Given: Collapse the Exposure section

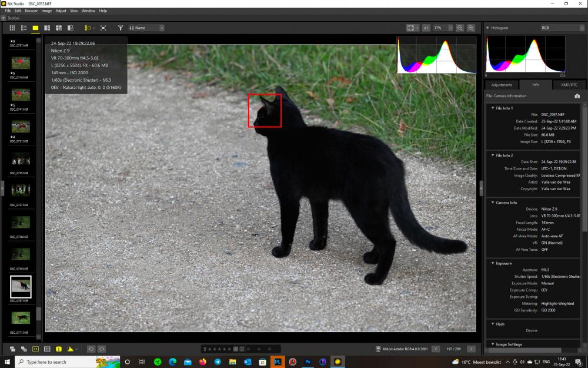Looking at the screenshot, I should [492, 263].
